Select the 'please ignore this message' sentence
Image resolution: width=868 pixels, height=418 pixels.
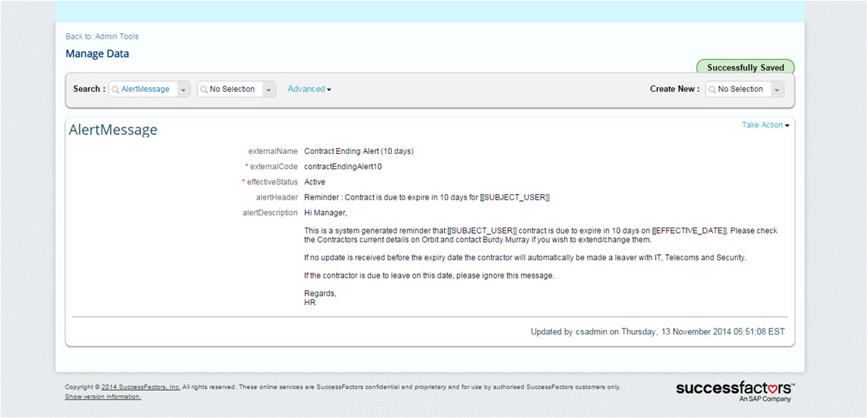click(x=429, y=275)
